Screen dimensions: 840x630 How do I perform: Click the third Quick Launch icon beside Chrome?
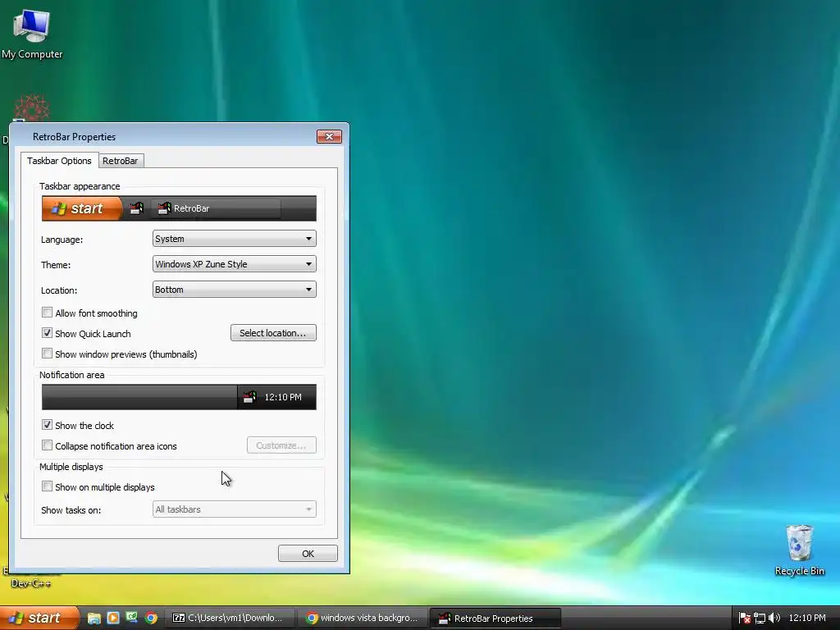(x=132, y=618)
